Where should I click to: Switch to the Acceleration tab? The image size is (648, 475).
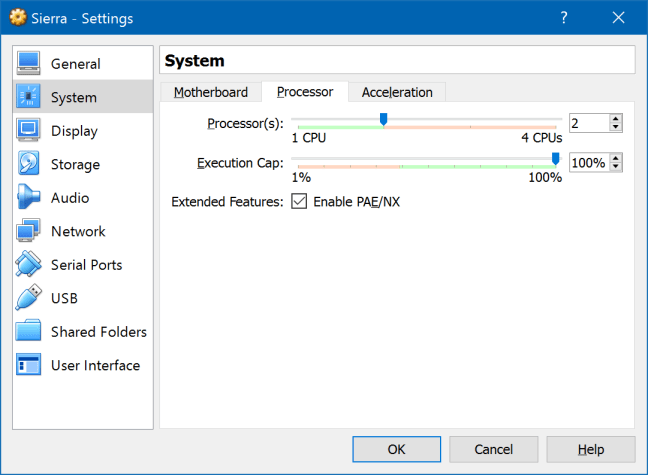[397, 92]
